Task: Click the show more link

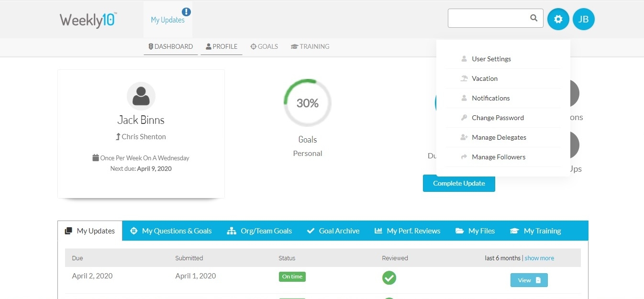Action: (539, 258)
